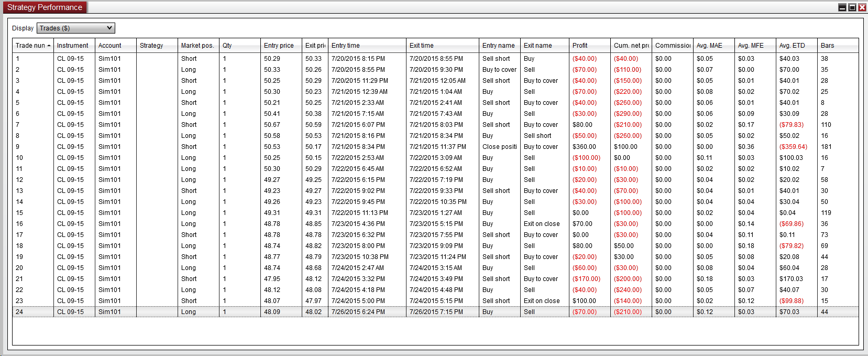Sort by Avg. MAE column header

[x=714, y=46]
